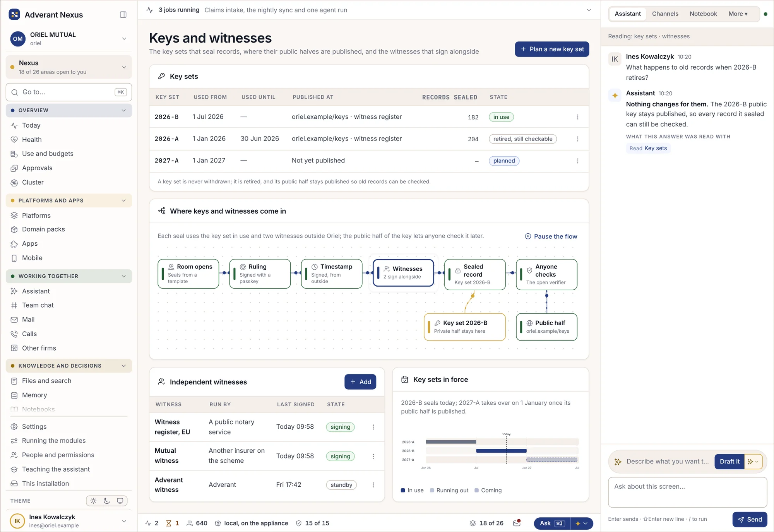Image resolution: width=774 pixels, height=532 pixels.
Task: Click the 2027-A coming bar in timeline
Action: [552, 460]
